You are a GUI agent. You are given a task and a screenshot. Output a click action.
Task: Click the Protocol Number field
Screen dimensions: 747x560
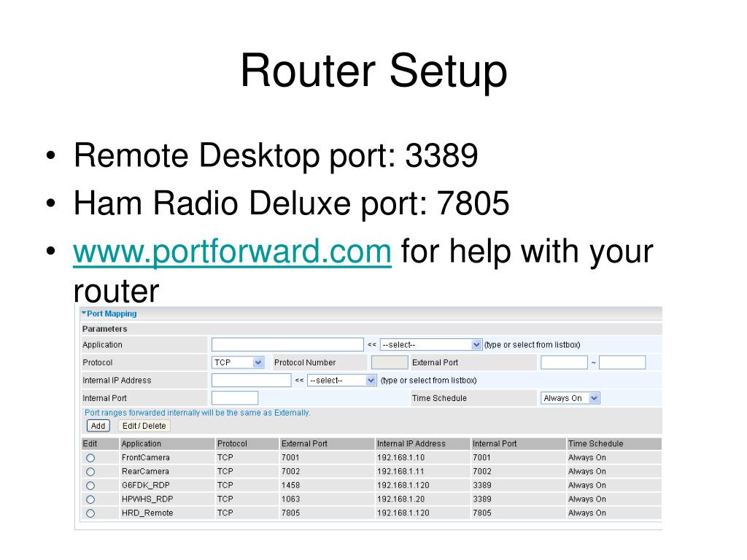click(390, 362)
